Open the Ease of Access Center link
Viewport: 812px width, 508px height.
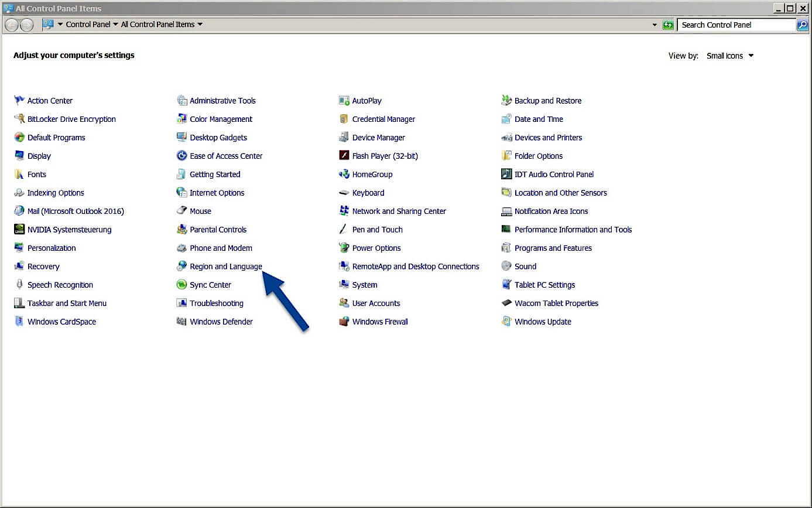click(x=226, y=155)
